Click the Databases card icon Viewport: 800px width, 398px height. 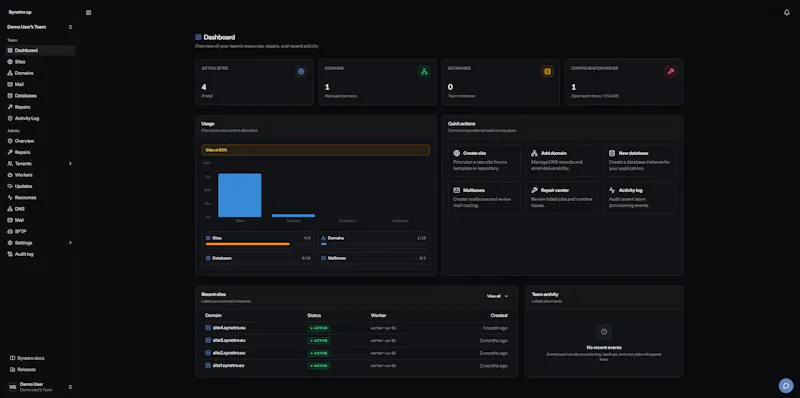547,71
